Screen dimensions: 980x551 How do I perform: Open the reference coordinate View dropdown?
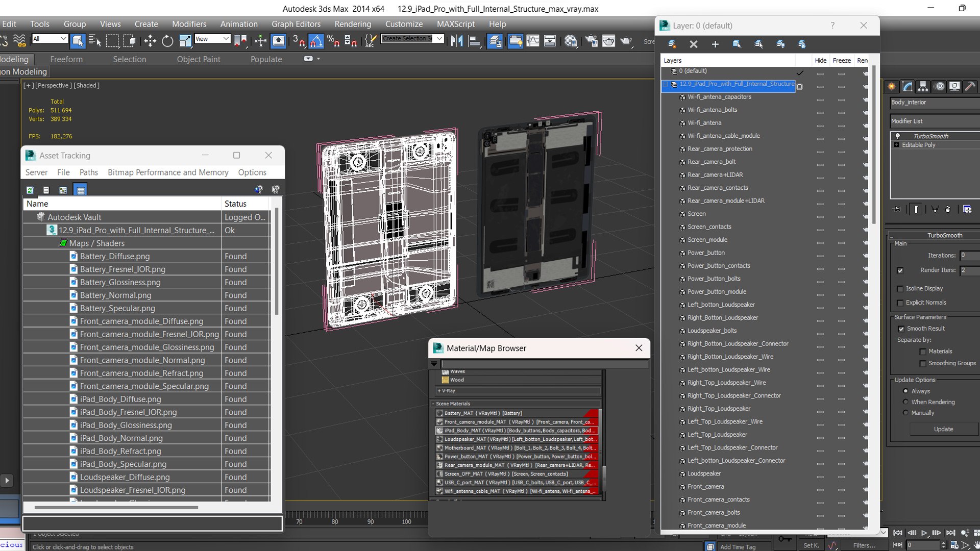(212, 39)
